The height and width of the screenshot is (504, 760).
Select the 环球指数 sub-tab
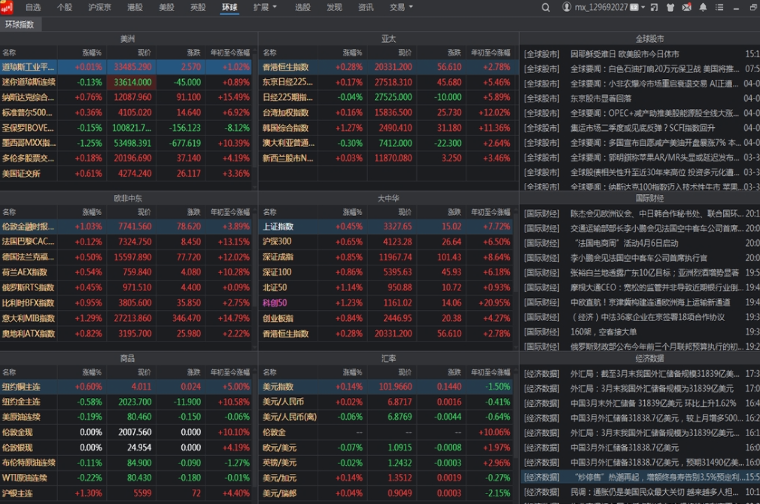point(19,22)
